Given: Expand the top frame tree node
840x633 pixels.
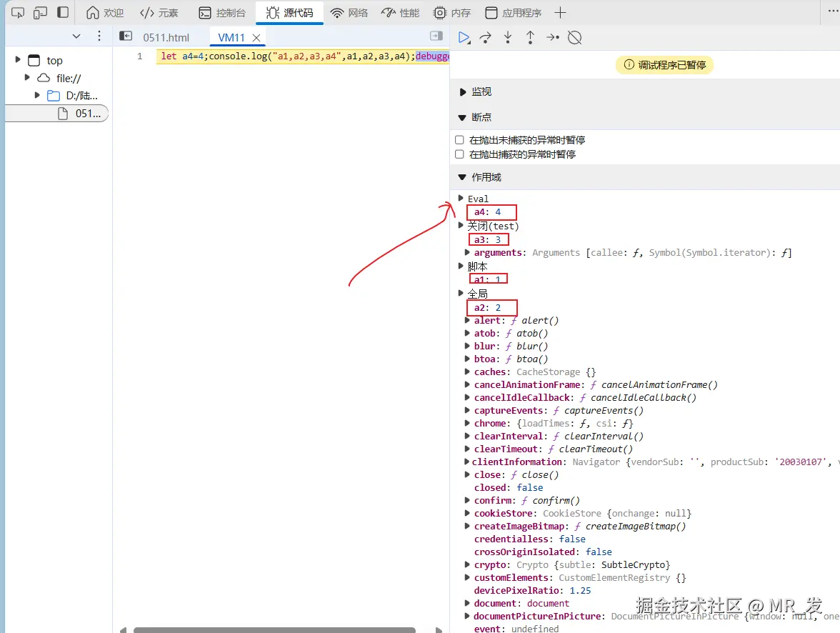Looking at the screenshot, I should tap(18, 60).
